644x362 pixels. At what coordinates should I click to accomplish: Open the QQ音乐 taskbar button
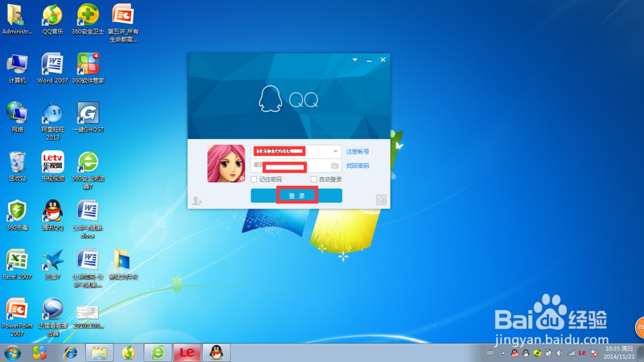point(129,353)
